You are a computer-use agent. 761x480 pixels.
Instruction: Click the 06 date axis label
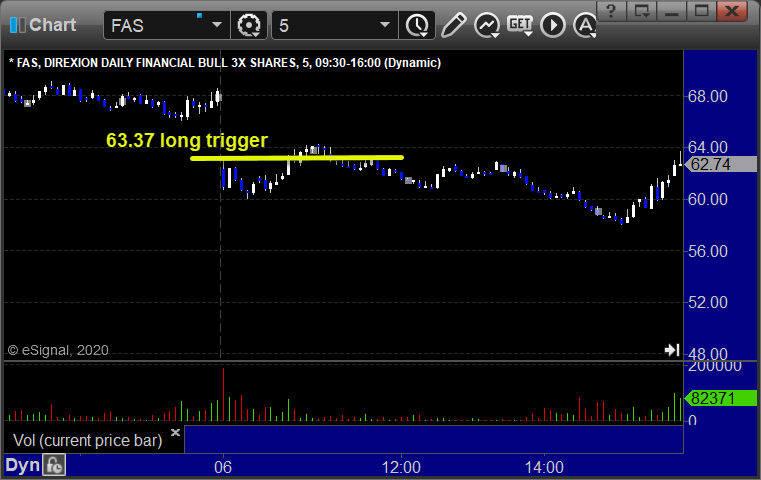(223, 467)
